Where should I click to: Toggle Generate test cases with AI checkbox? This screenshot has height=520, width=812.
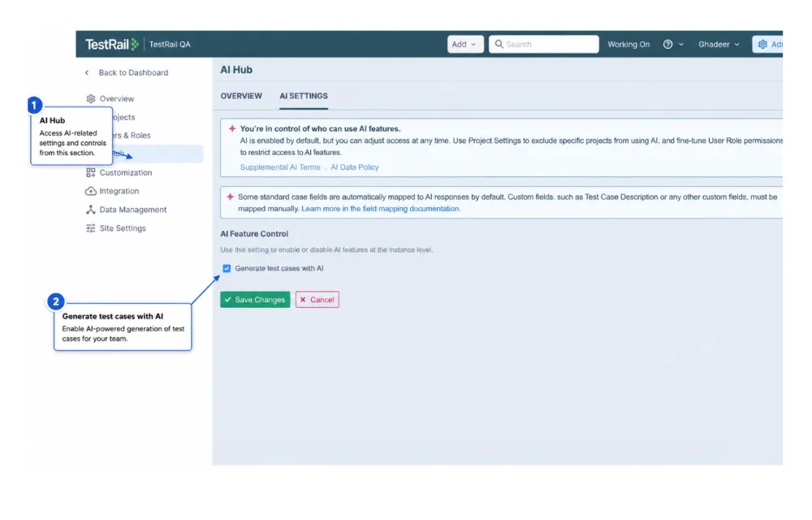click(x=227, y=268)
